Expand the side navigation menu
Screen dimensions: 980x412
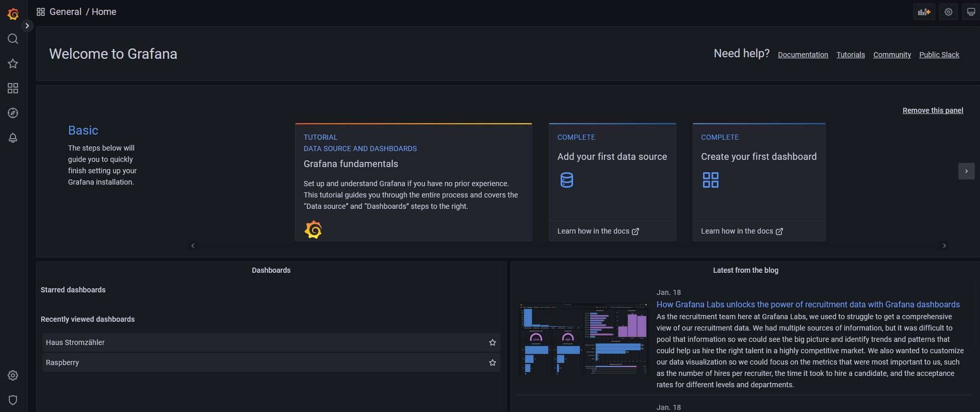27,26
